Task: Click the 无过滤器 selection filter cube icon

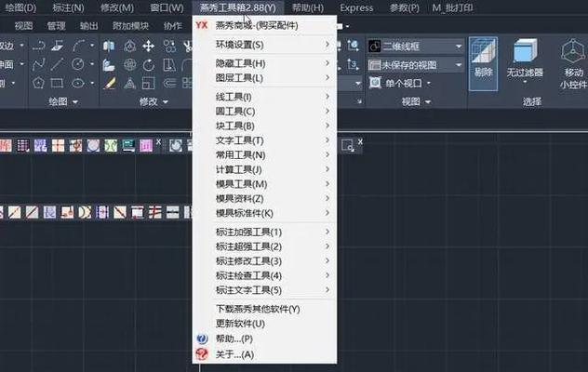Action: tap(525, 51)
